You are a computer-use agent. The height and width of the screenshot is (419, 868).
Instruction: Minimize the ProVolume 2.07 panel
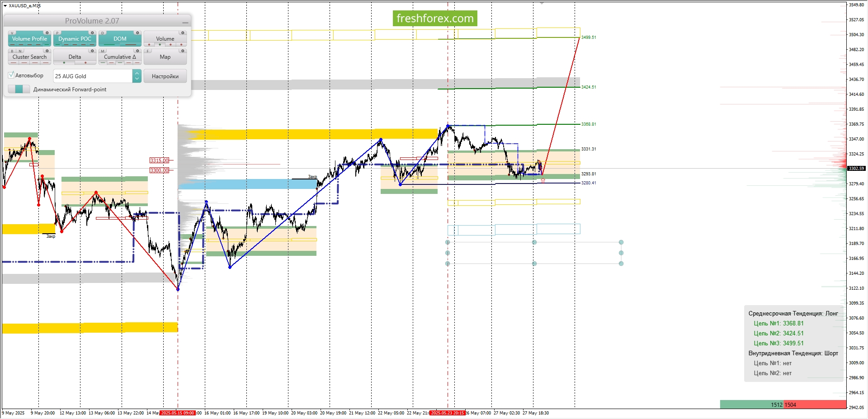click(x=185, y=23)
